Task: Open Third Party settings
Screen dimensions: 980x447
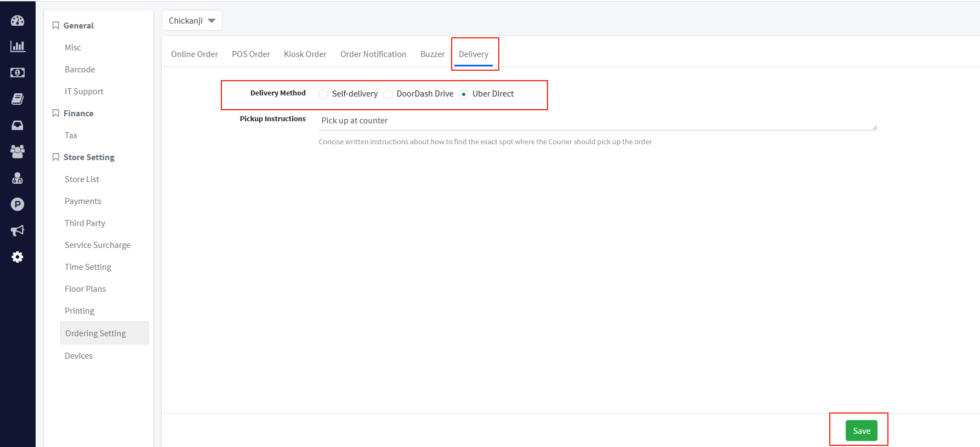Action: (x=85, y=223)
